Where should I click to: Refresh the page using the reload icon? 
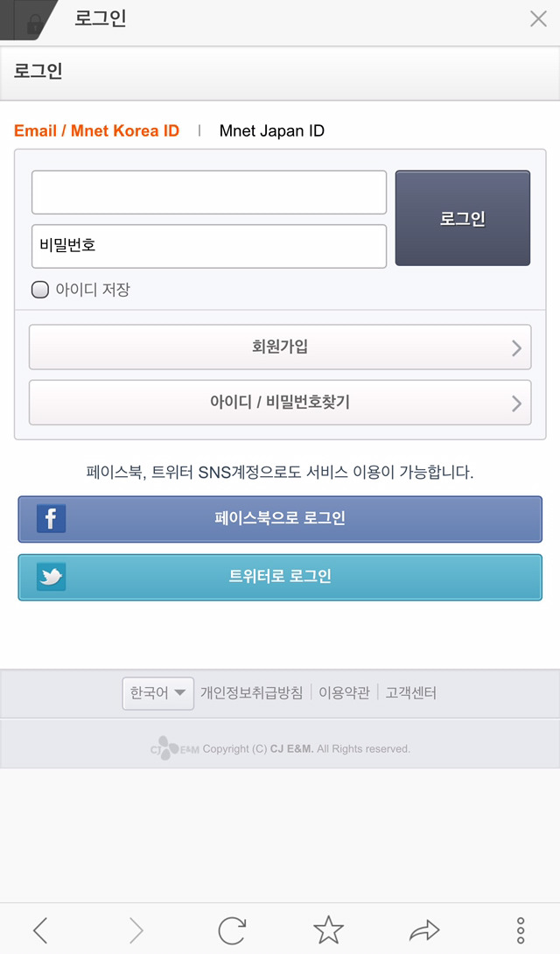pos(232,929)
